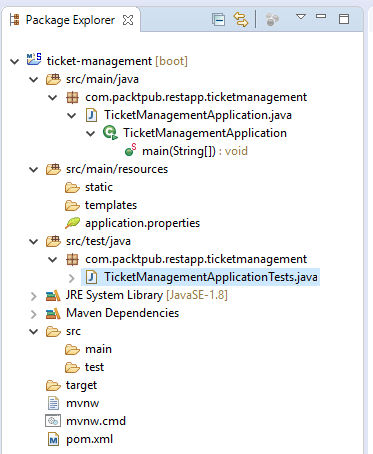The width and height of the screenshot is (373, 454).
Task: Close the Package Explorer tab
Action: click(x=128, y=20)
